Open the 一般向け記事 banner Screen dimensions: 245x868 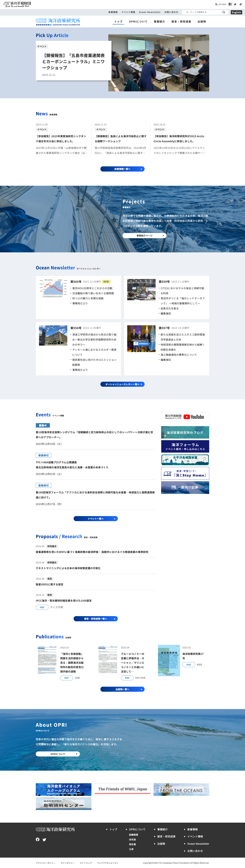coord(185,487)
